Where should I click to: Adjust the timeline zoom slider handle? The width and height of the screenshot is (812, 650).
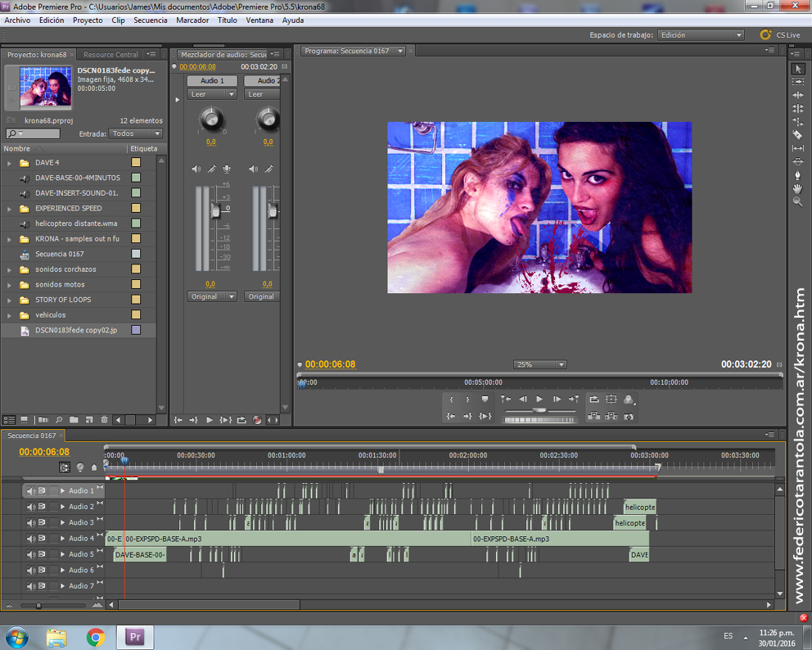pyautogui.click(x=38, y=606)
